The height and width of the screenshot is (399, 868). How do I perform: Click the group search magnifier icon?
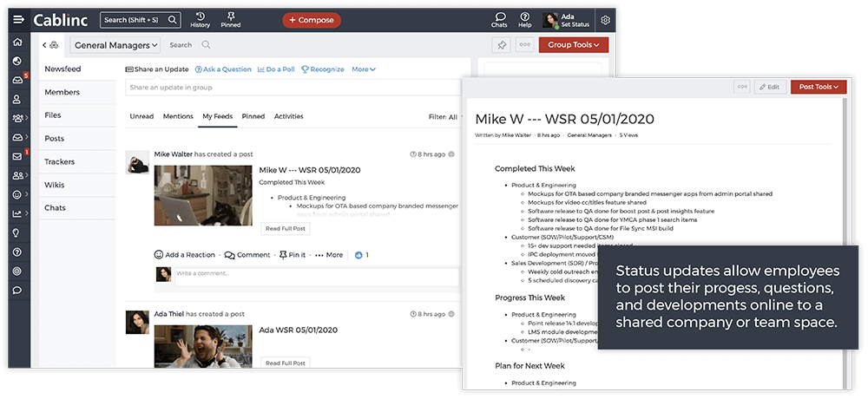tap(206, 45)
